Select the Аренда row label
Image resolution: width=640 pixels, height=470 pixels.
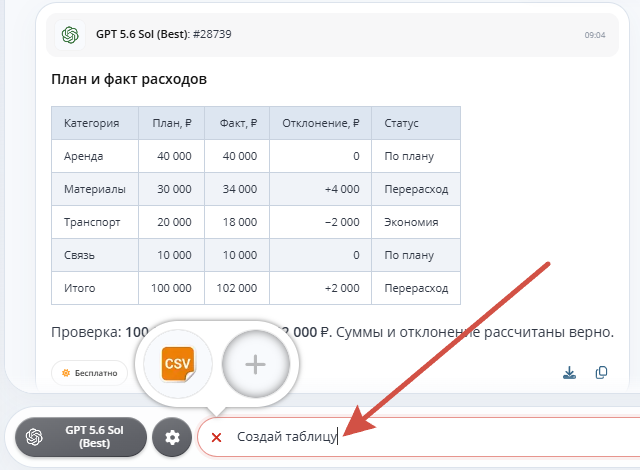[x=84, y=156]
